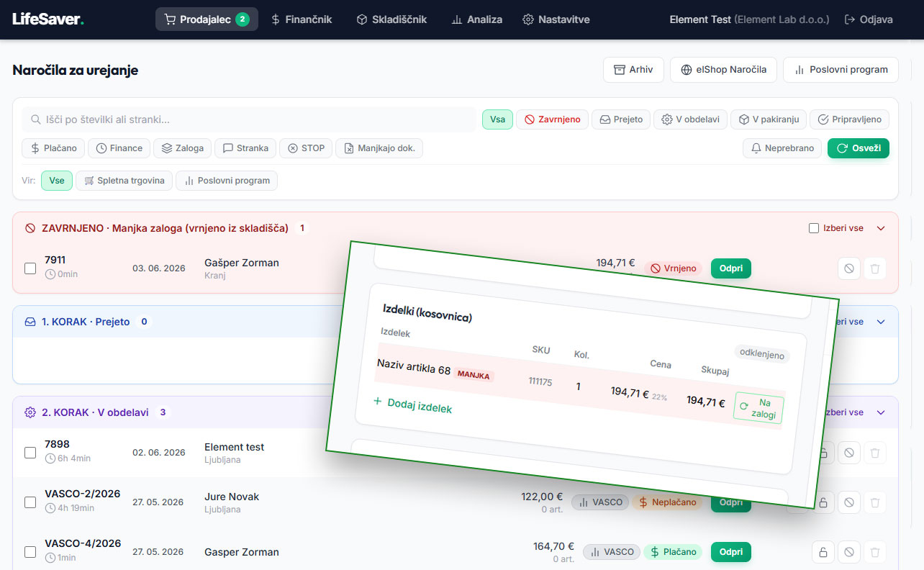Reject order 7898 with ban icon
The width and height of the screenshot is (924, 570).
pyautogui.click(x=849, y=453)
